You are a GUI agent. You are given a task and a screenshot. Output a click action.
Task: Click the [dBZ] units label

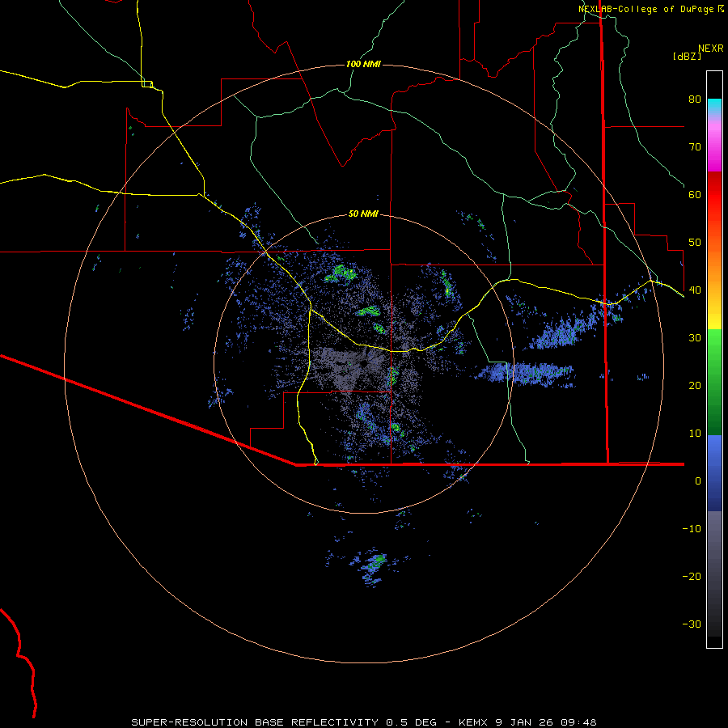[687, 56]
